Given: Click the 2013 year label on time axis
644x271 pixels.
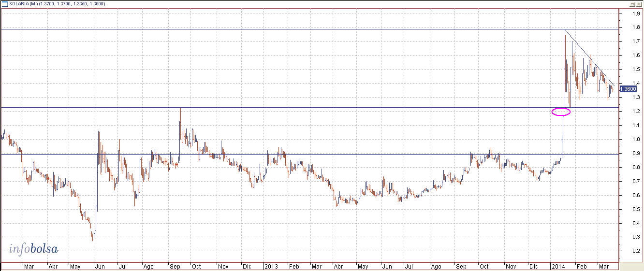Looking at the screenshot, I should 271,267.
